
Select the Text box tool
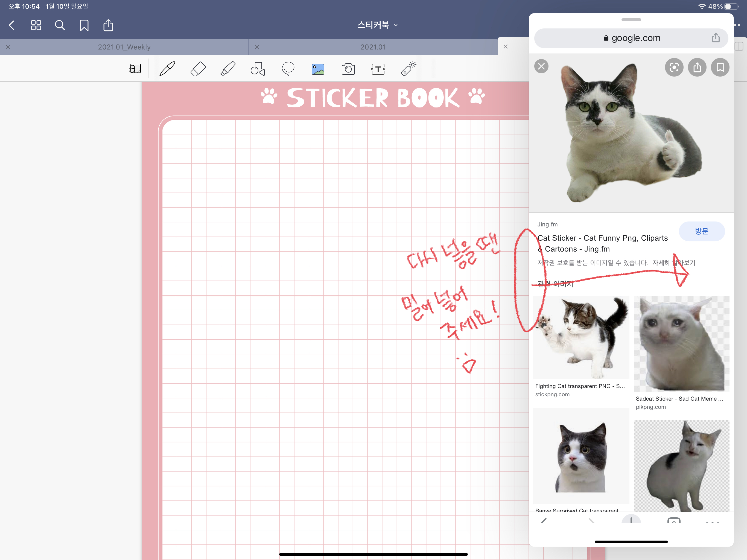coord(378,69)
